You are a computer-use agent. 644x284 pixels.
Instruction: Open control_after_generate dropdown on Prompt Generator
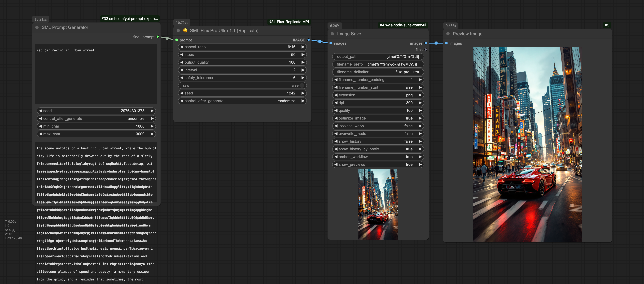[96, 119]
